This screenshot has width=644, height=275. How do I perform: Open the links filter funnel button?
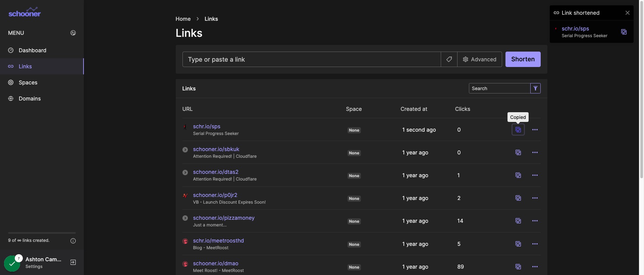click(535, 88)
